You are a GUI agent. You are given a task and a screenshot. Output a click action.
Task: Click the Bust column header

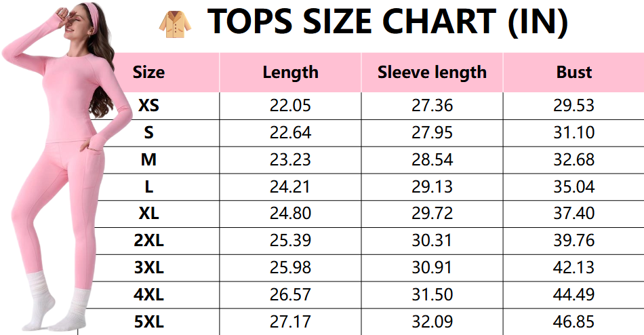click(573, 73)
